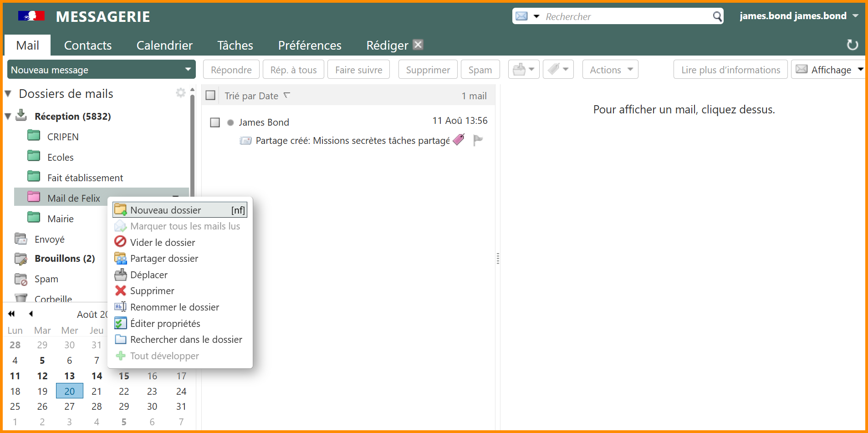
Task: Go to previous year with double arrow
Action: 11,314
